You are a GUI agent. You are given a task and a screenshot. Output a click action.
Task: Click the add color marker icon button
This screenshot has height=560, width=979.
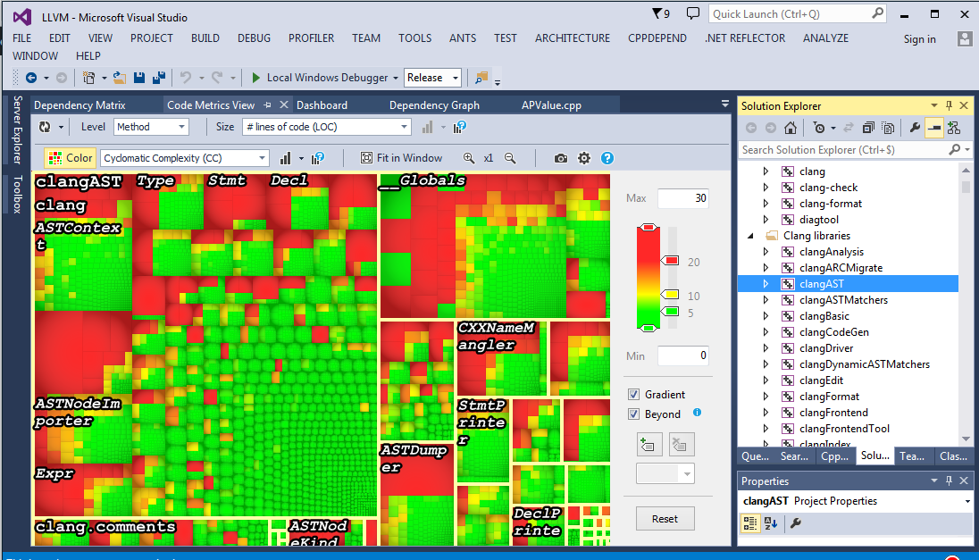(x=648, y=445)
